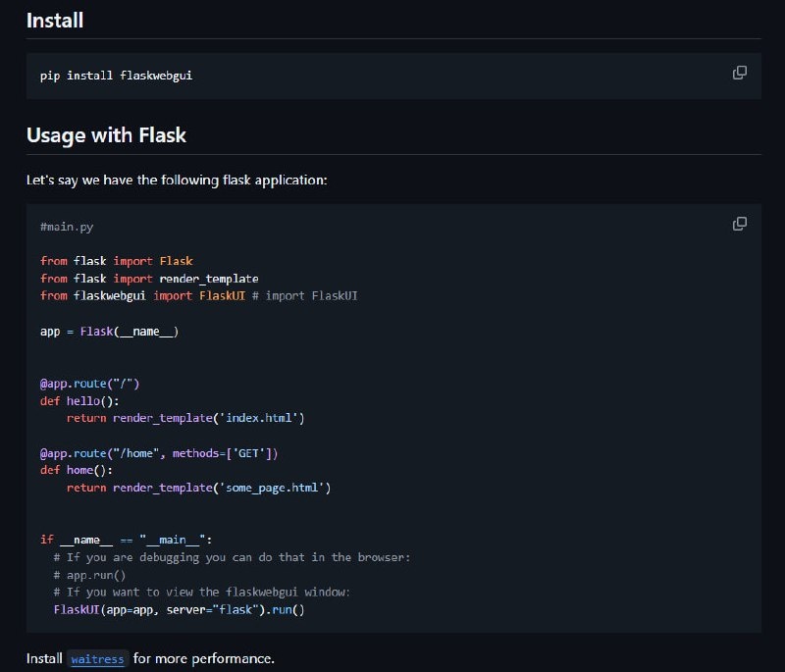Click the 'for more performance.' text
785x672 pixels.
204,659
